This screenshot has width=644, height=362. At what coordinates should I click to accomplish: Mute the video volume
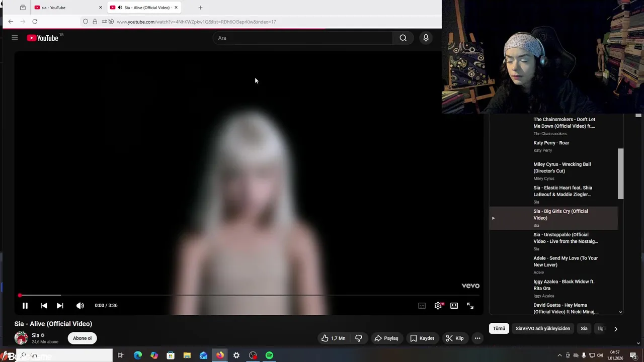point(80,305)
